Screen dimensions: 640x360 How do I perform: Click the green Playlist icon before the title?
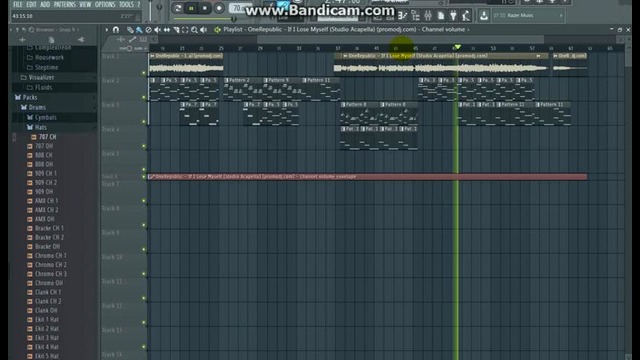pos(218,29)
